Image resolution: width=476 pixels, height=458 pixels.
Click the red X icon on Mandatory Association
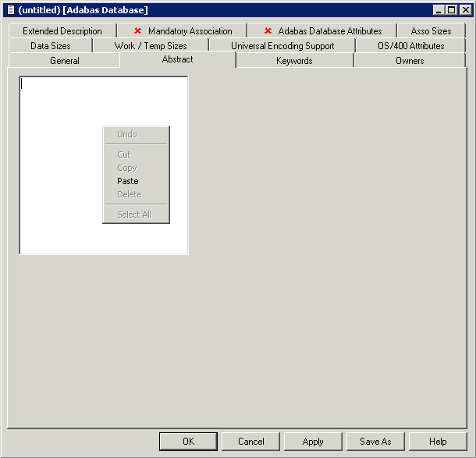coord(138,31)
